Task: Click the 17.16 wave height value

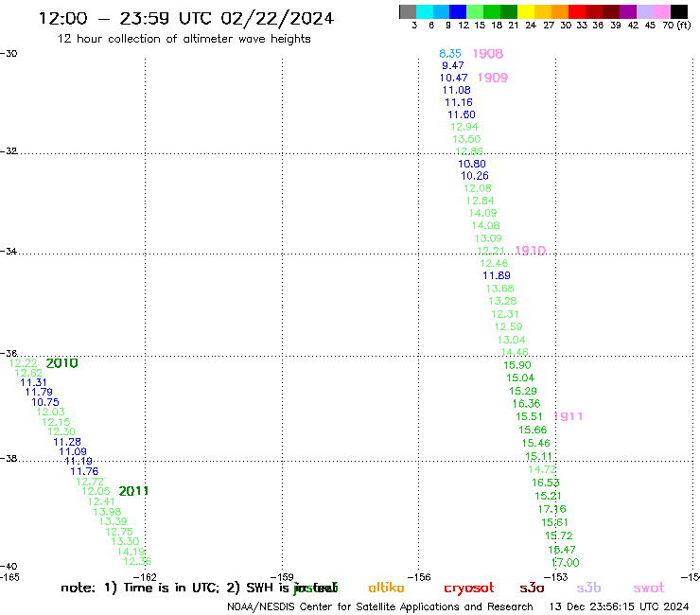Action: (551, 509)
